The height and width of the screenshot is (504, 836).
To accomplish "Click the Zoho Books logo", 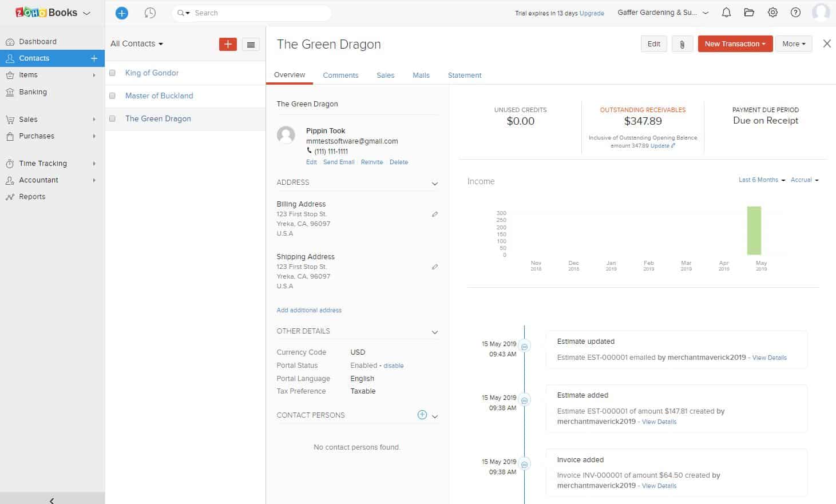I will pyautogui.click(x=47, y=13).
